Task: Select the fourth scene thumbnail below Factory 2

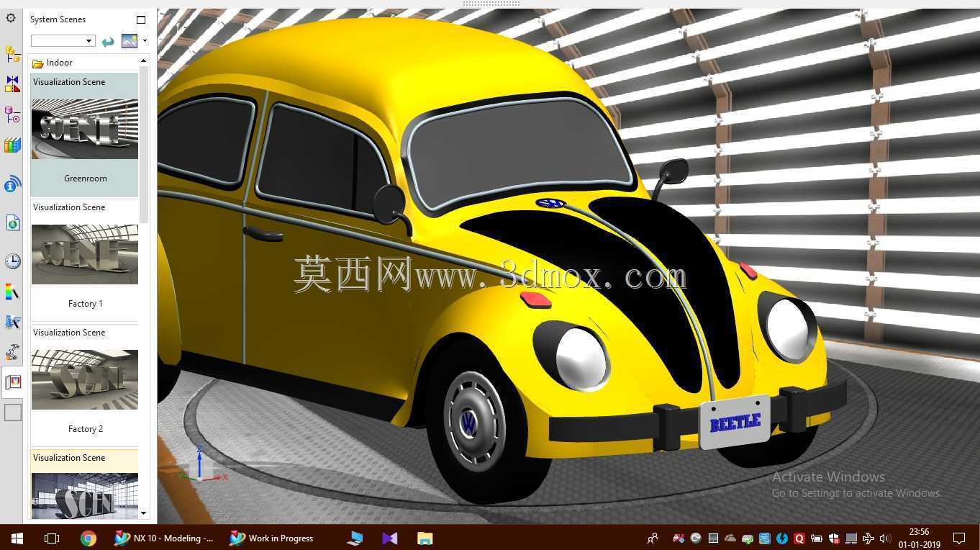Action: click(85, 495)
